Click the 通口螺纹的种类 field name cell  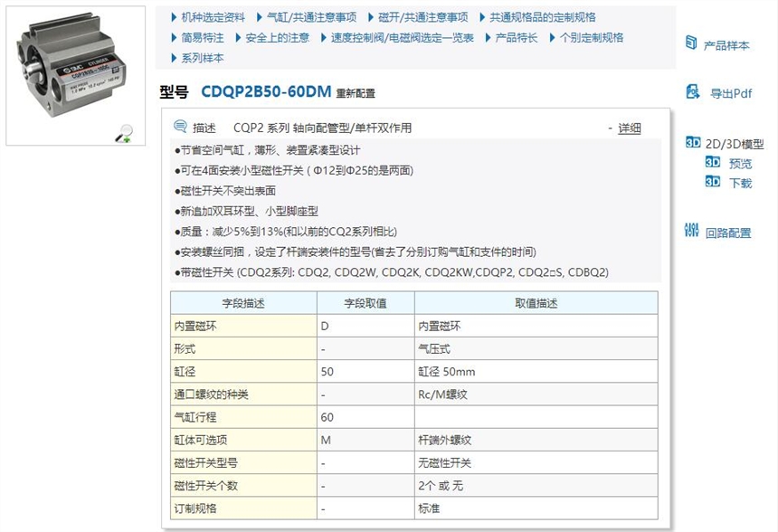pyautogui.click(x=243, y=394)
